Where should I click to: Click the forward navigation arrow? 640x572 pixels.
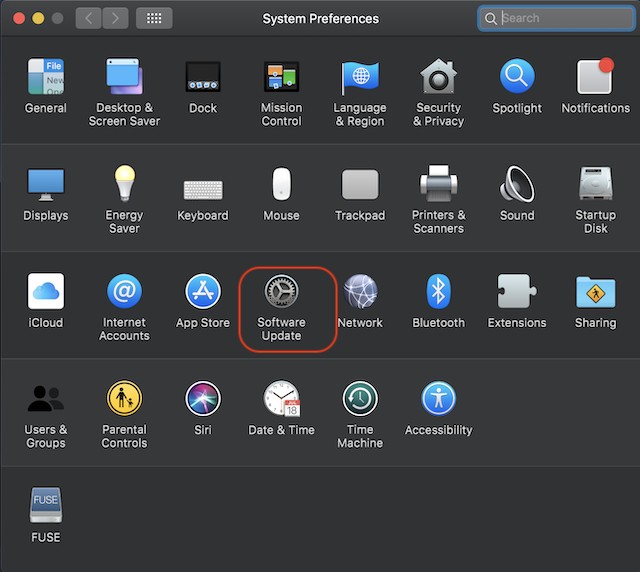click(x=115, y=18)
